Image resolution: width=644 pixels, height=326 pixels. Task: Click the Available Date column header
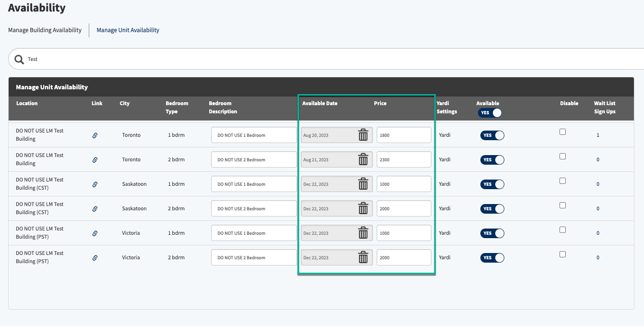(320, 103)
